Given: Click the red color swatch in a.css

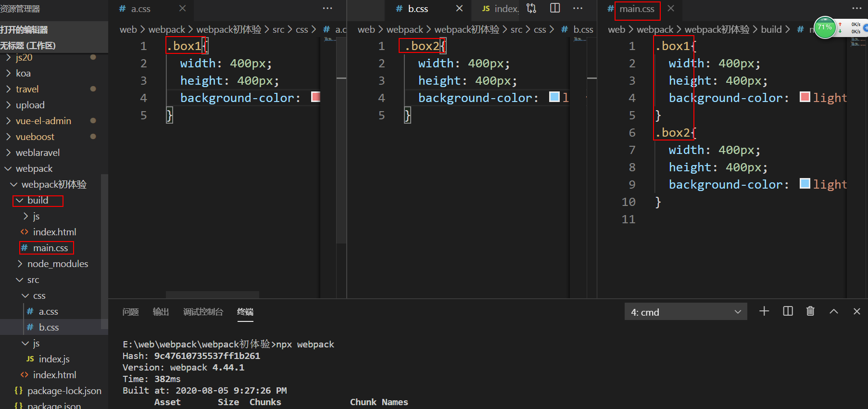Looking at the screenshot, I should point(315,97).
